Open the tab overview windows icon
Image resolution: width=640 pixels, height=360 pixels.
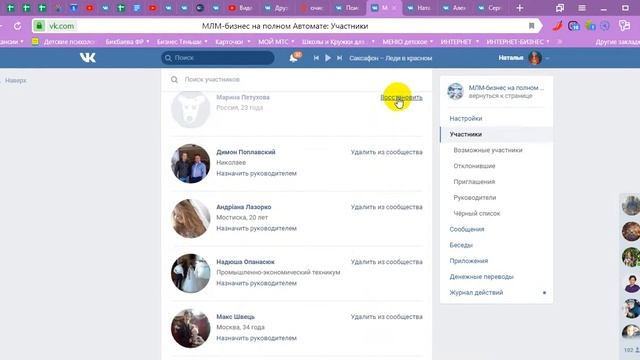pyautogui.click(x=560, y=8)
